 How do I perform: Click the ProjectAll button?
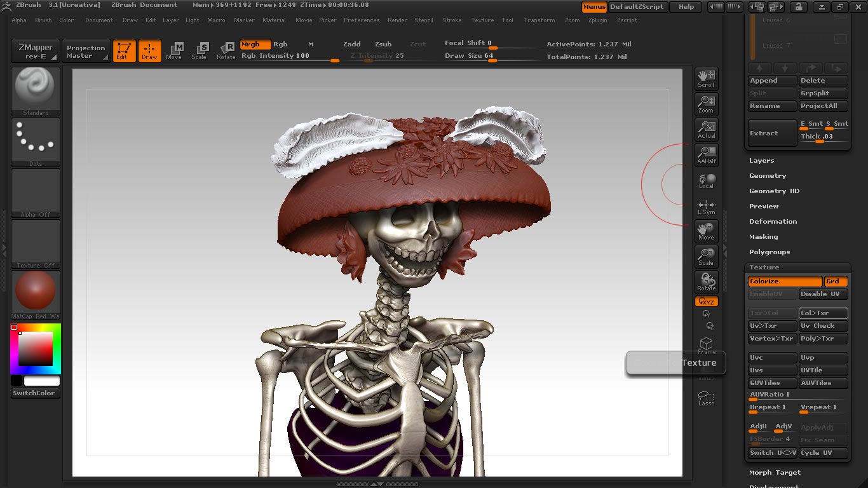click(x=823, y=105)
